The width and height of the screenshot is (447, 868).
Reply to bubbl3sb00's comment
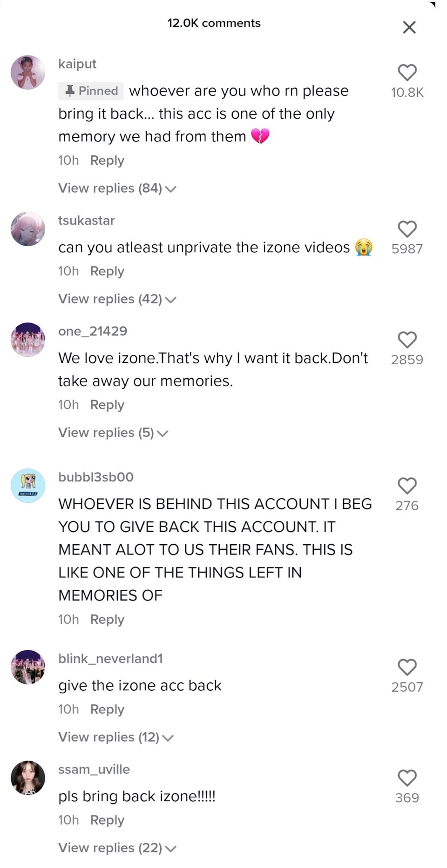click(107, 620)
